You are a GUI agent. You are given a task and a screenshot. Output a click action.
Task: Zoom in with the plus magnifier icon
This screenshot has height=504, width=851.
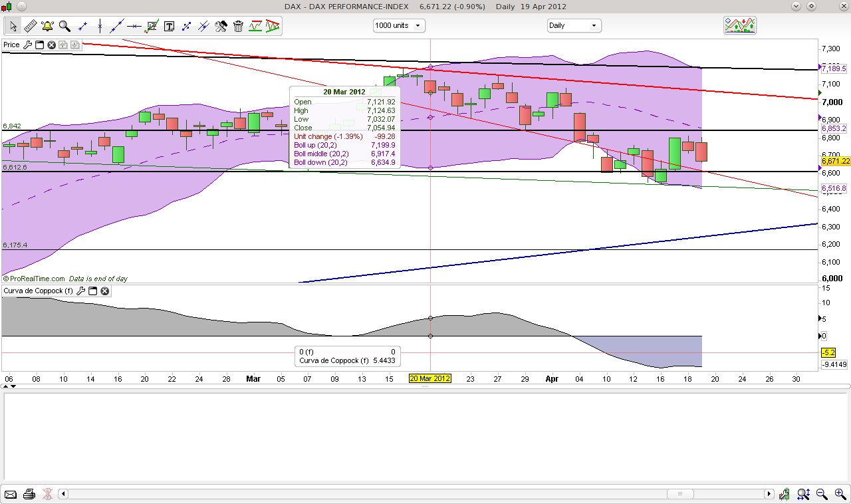pos(839,494)
